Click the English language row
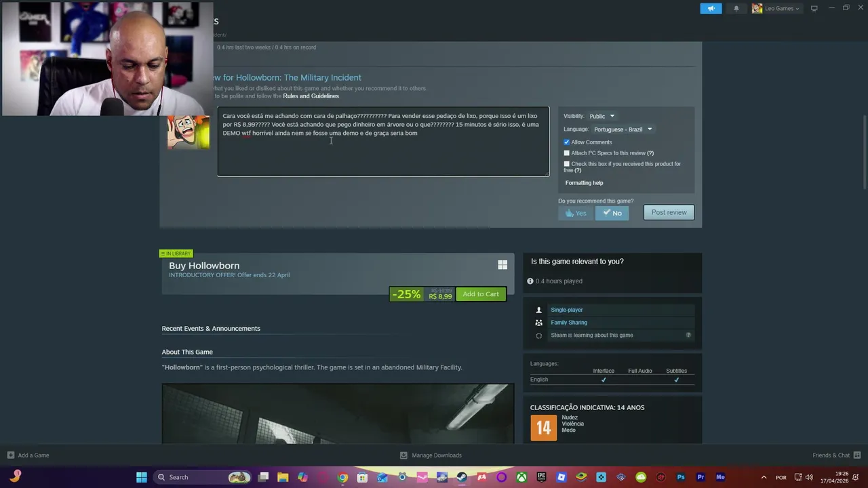868x488 pixels. click(612, 380)
